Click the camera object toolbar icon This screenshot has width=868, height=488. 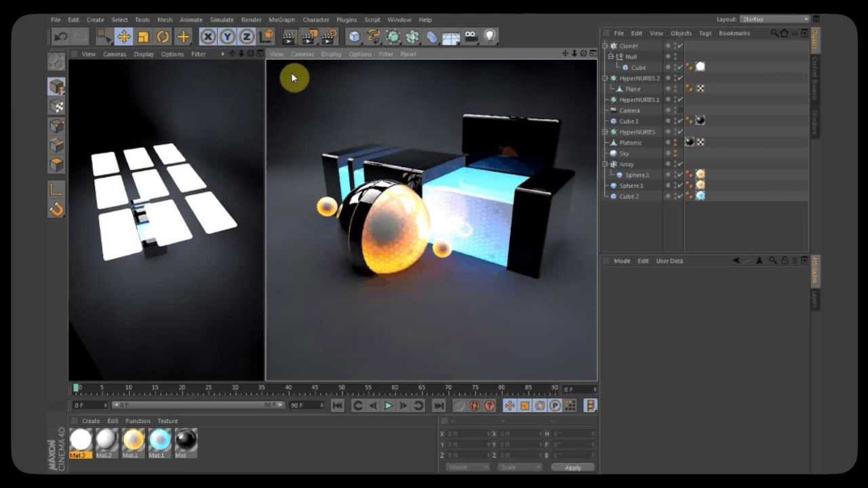[x=471, y=37]
